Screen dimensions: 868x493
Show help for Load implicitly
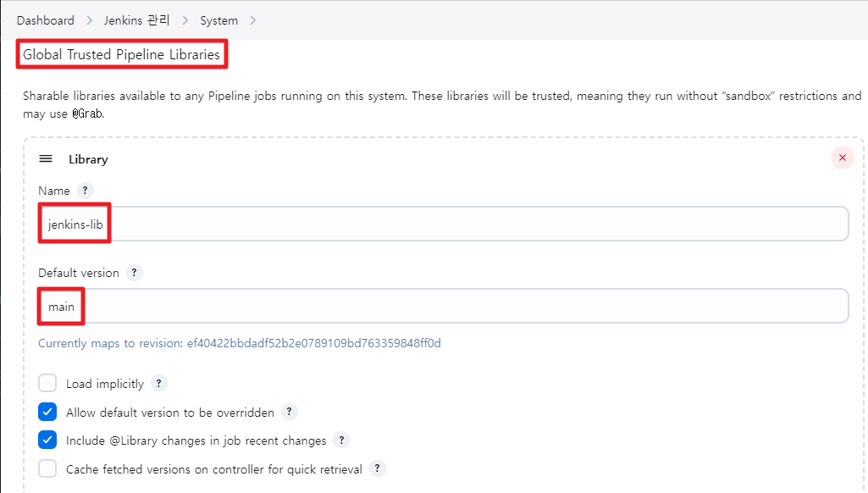click(159, 384)
